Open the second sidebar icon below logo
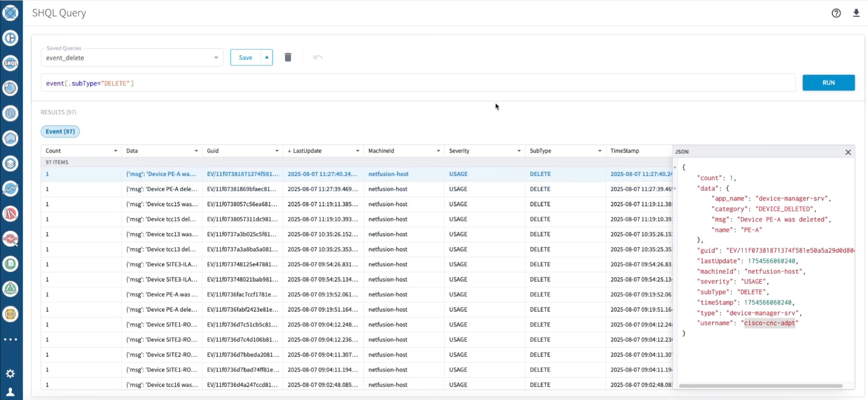Image resolution: width=868 pixels, height=400 pixels. [x=10, y=38]
